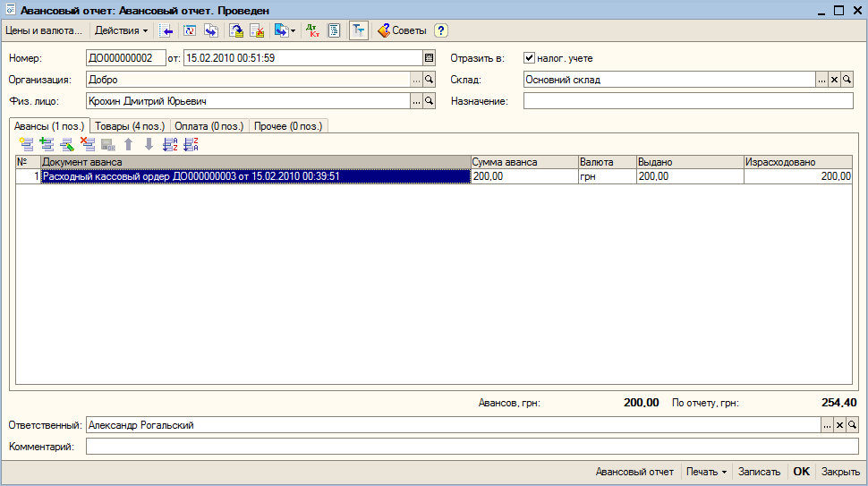Delete the current row with red X icon
Image resolution: width=868 pixels, height=486 pixels.
88,144
